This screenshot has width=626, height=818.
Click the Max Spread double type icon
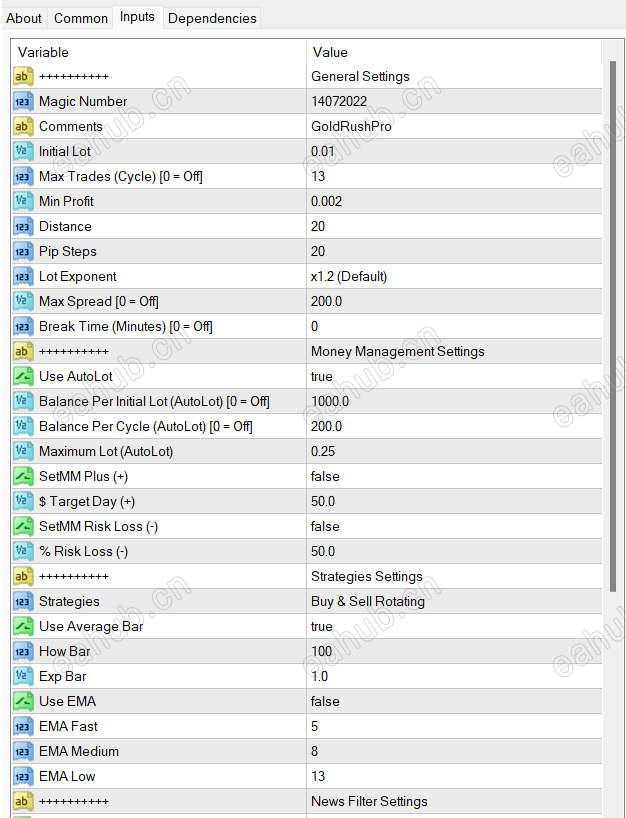(23, 301)
